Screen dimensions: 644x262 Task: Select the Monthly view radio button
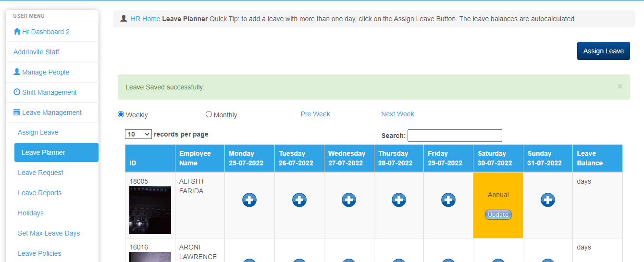(x=209, y=114)
